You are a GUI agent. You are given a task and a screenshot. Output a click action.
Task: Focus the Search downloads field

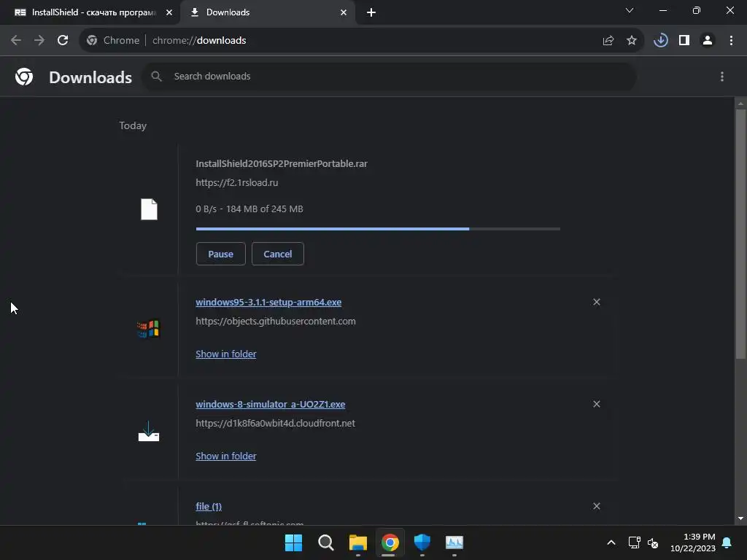pyautogui.click(x=390, y=76)
